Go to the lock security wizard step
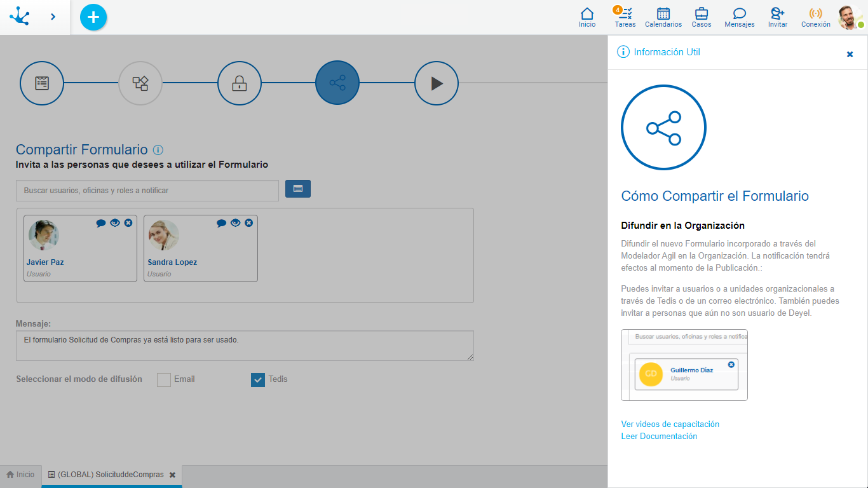Screen dimensions: 868x488 point(239,83)
